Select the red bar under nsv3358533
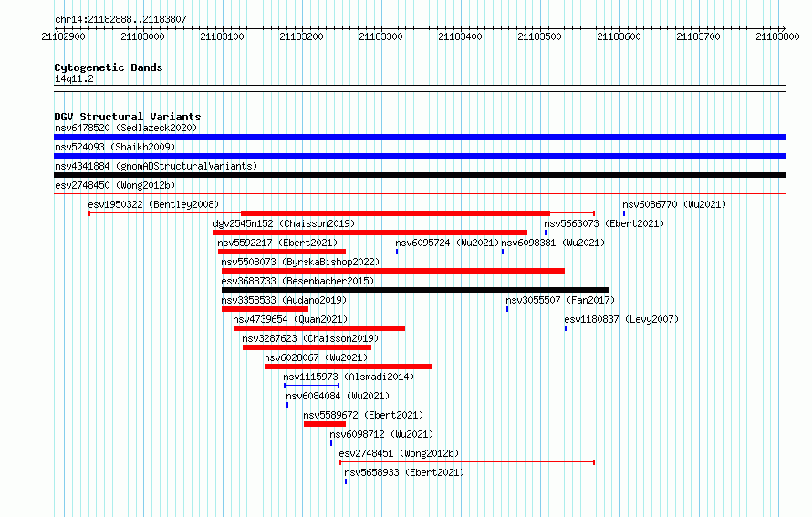 (x=265, y=309)
